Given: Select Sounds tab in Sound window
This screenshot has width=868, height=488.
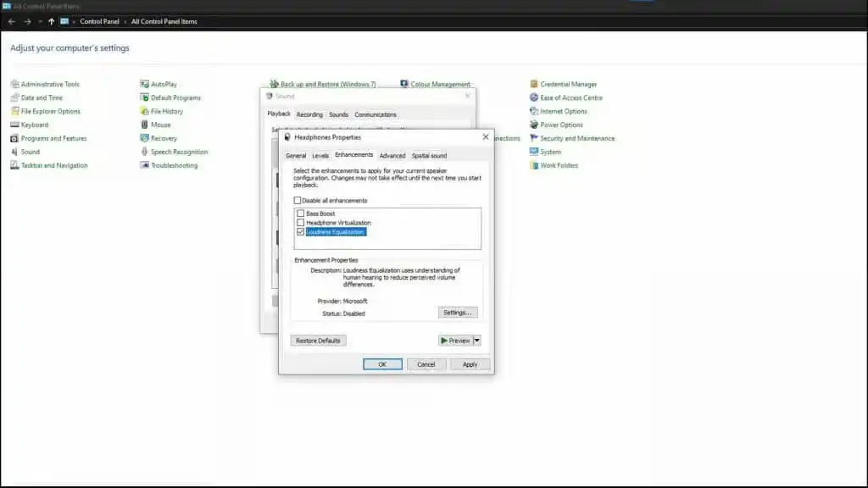Looking at the screenshot, I should [338, 114].
